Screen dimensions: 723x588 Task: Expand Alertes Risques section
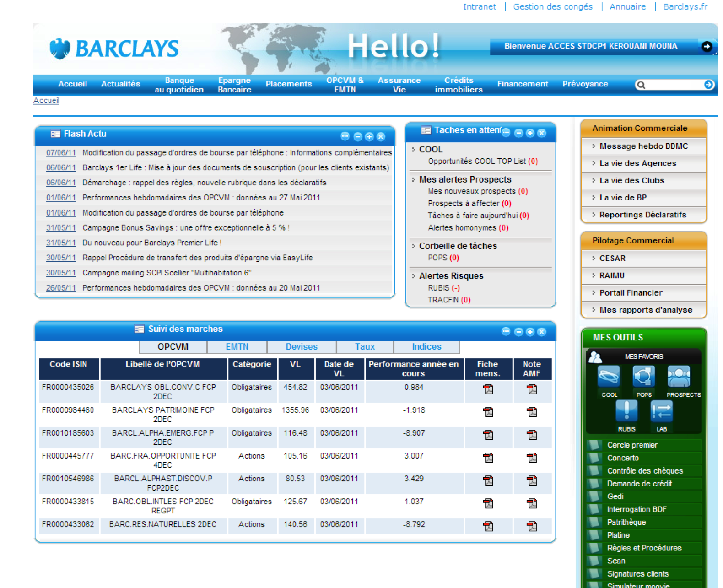click(413, 276)
